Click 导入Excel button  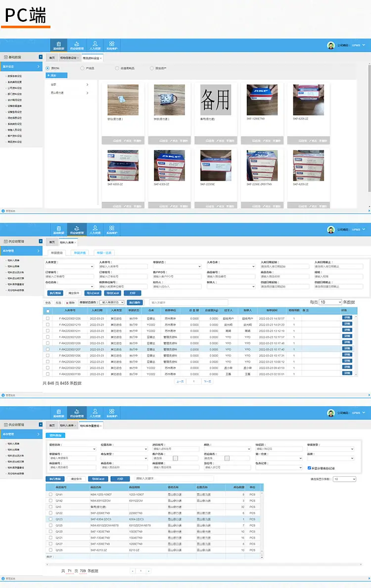pos(93,293)
